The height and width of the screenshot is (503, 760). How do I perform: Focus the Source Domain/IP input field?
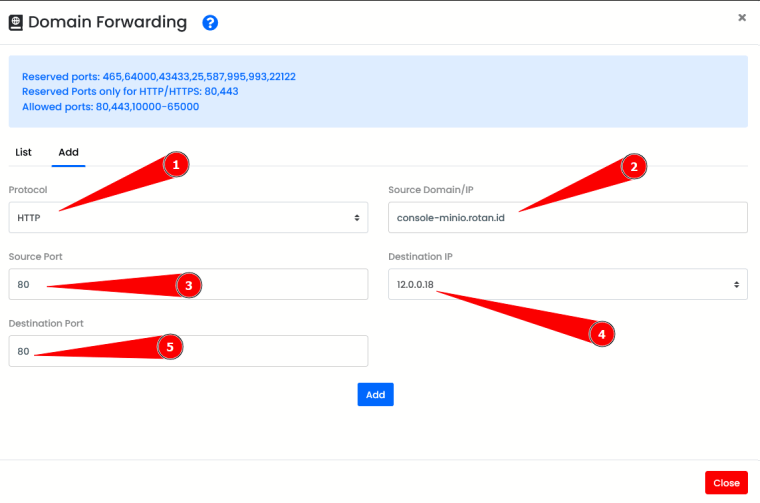568,218
